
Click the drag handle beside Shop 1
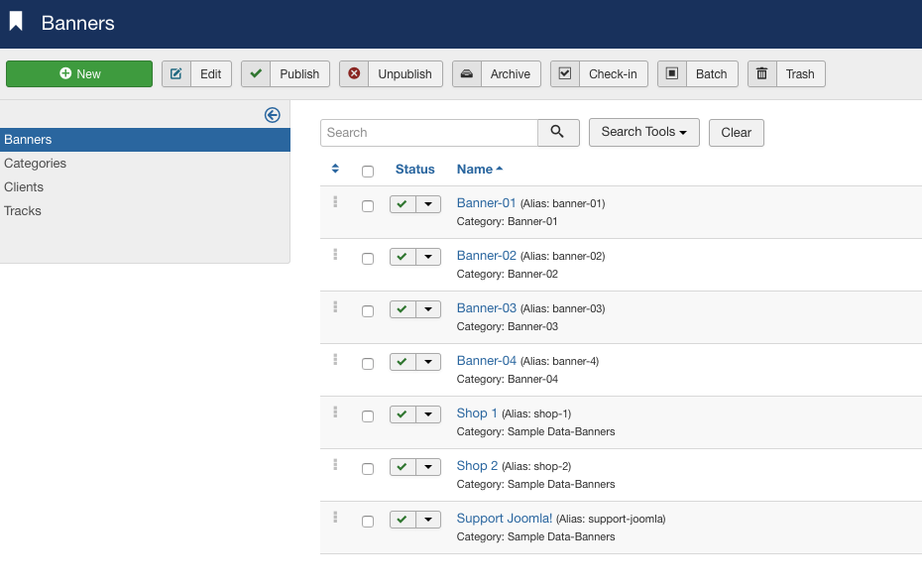click(335, 412)
